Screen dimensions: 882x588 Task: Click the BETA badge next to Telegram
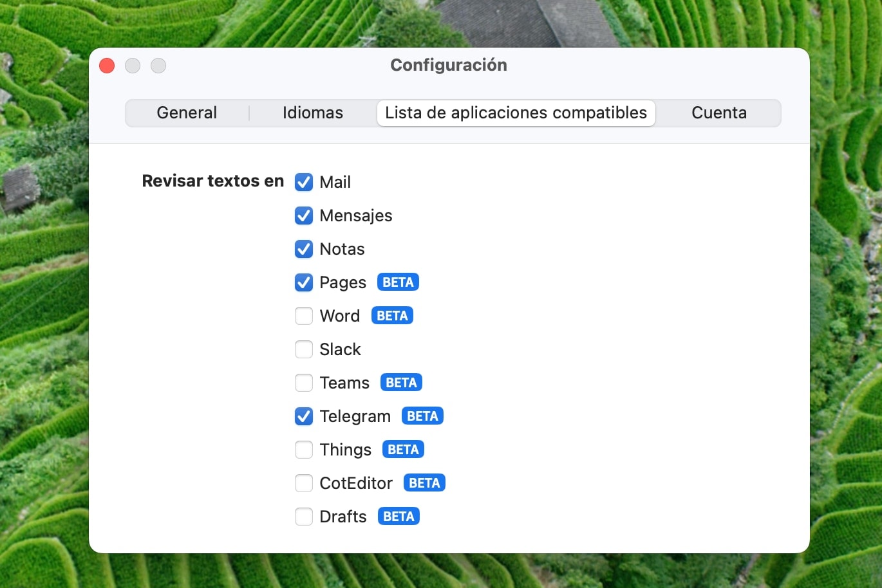pyautogui.click(x=422, y=416)
